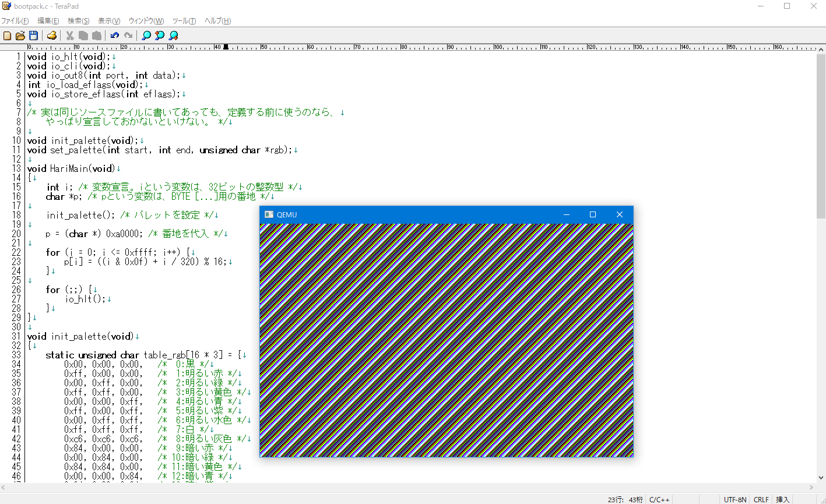826x504 pixels.
Task: Save the file with floppy disk icon
Action: point(33,36)
